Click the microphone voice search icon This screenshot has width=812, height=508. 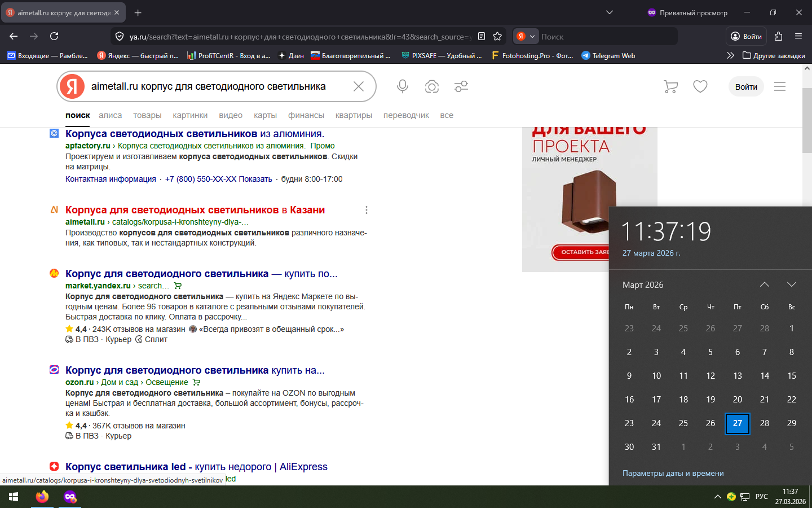tap(402, 86)
